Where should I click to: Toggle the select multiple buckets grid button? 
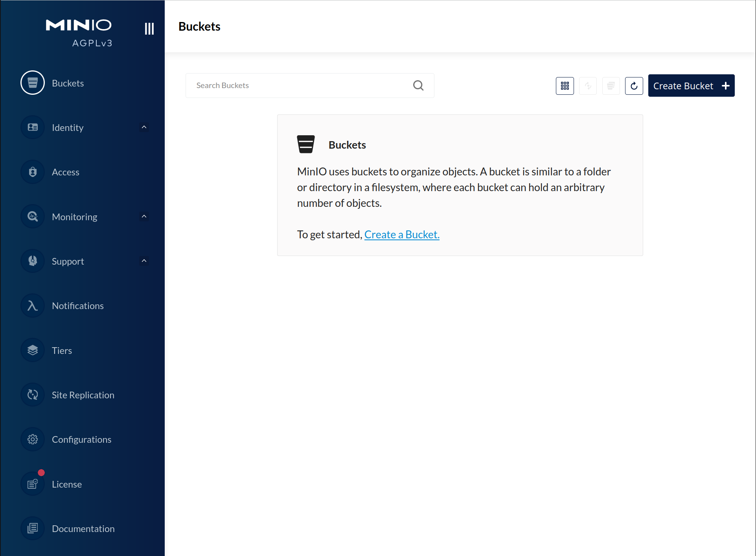565,86
